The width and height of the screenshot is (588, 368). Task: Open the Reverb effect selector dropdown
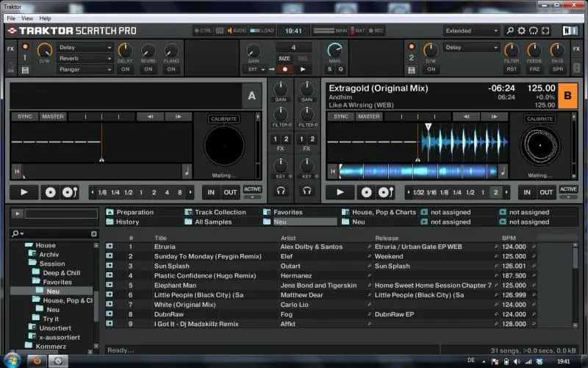point(86,58)
